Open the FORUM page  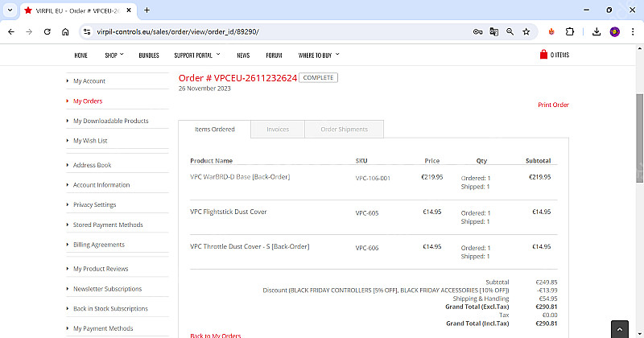(x=274, y=55)
